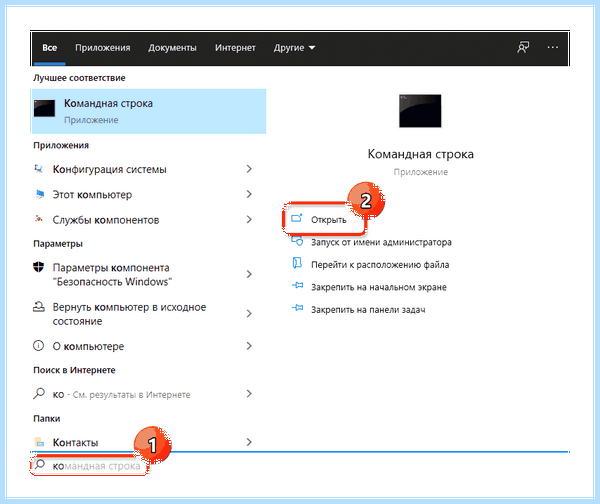Image resolution: width=600 pixels, height=504 pixels.
Task: Click the Windows Security shield icon
Action: click(x=38, y=267)
